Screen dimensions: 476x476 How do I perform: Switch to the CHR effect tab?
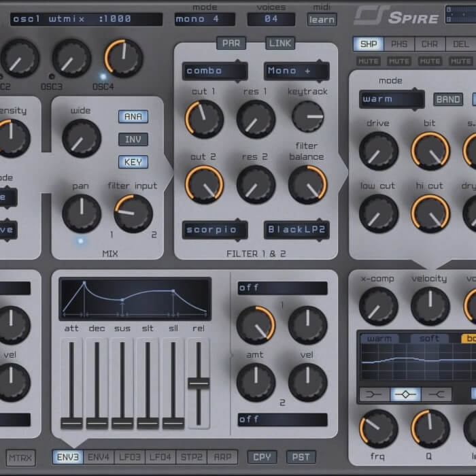coord(430,44)
